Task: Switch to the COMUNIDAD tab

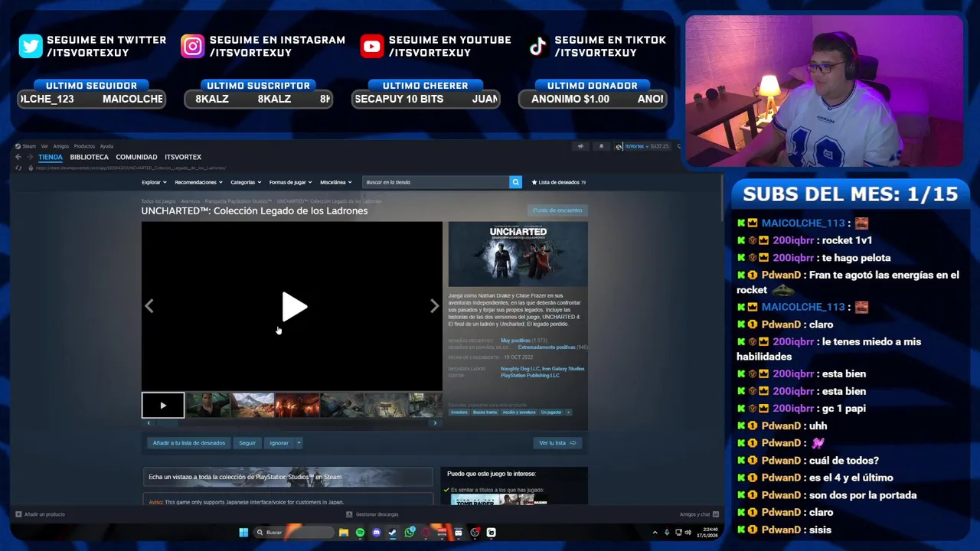Action: pyautogui.click(x=136, y=157)
